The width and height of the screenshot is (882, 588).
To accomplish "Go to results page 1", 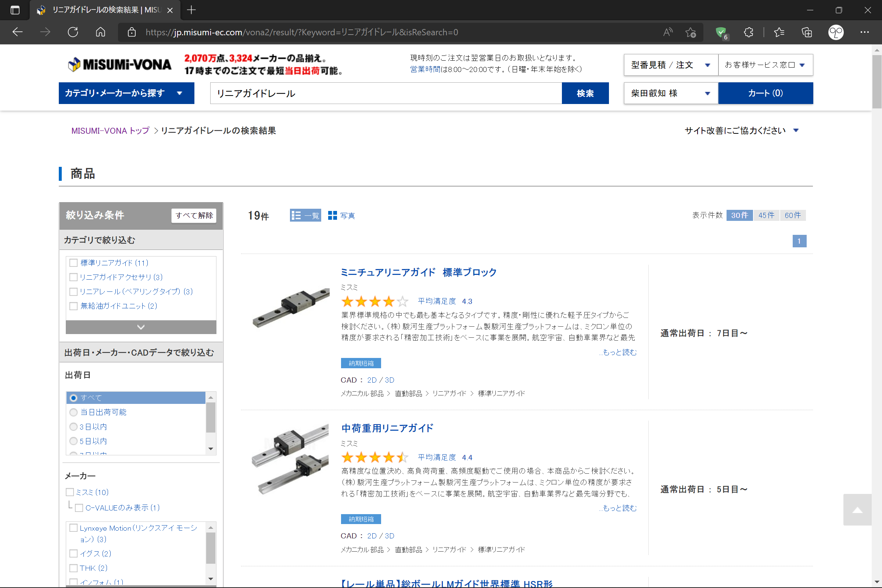I will pos(799,241).
